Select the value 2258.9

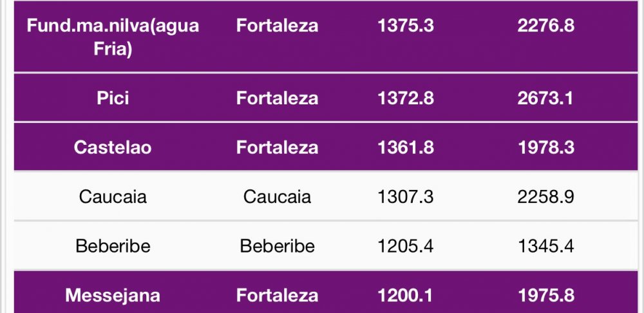click(545, 196)
